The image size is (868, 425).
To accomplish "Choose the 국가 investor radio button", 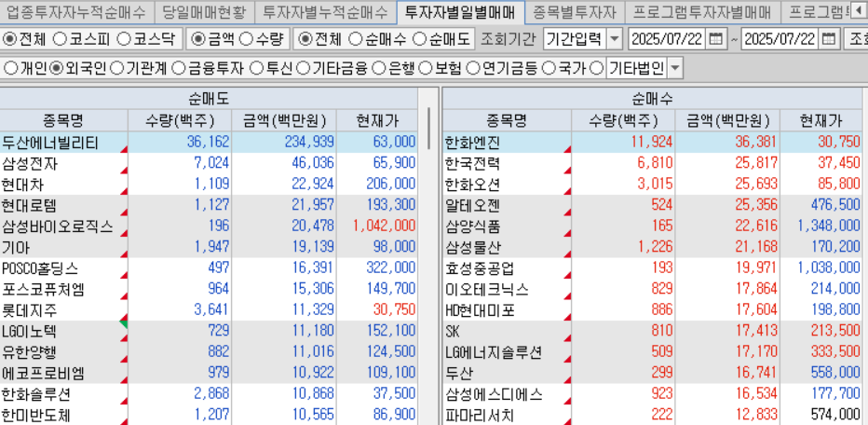I will 548,69.
